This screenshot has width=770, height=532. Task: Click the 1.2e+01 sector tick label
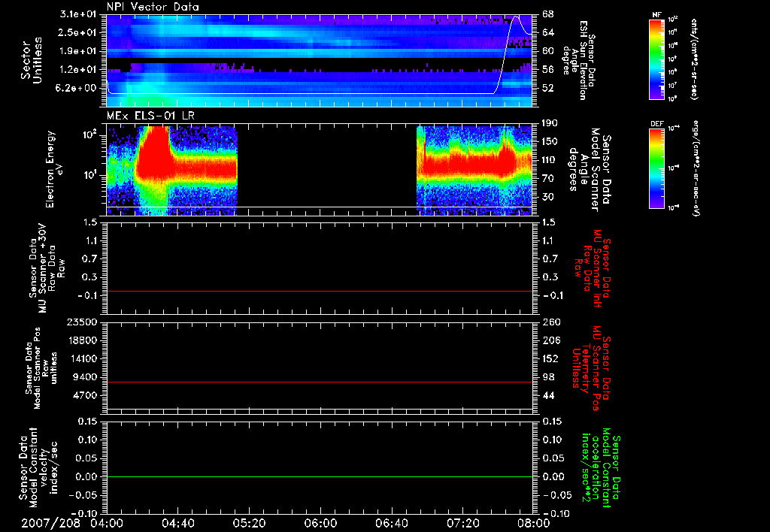click(x=77, y=69)
